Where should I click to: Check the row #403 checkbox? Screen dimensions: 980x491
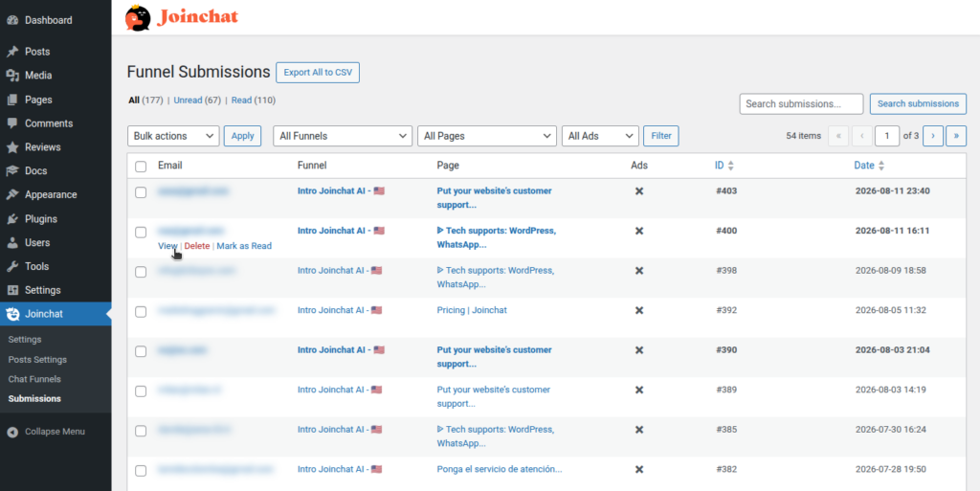click(x=141, y=192)
